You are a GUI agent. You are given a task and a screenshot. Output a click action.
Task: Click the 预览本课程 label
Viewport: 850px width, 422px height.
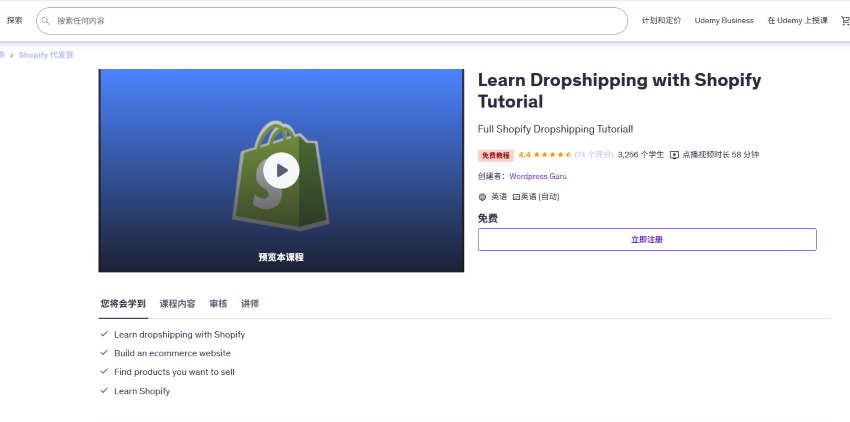pyautogui.click(x=281, y=257)
